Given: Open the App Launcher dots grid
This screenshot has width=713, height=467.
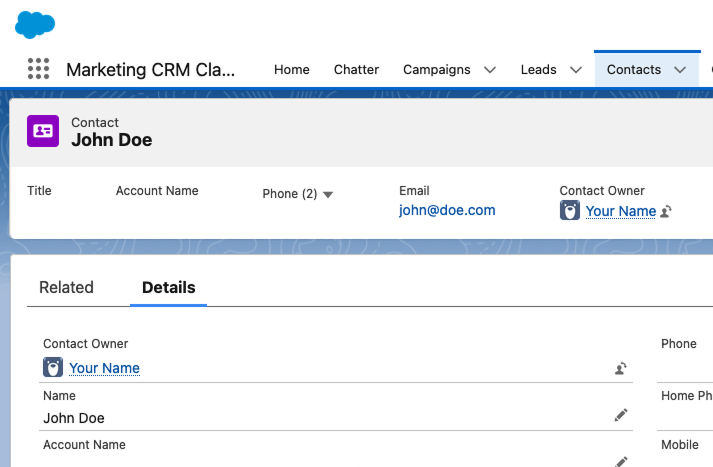Looking at the screenshot, I should click(39, 69).
